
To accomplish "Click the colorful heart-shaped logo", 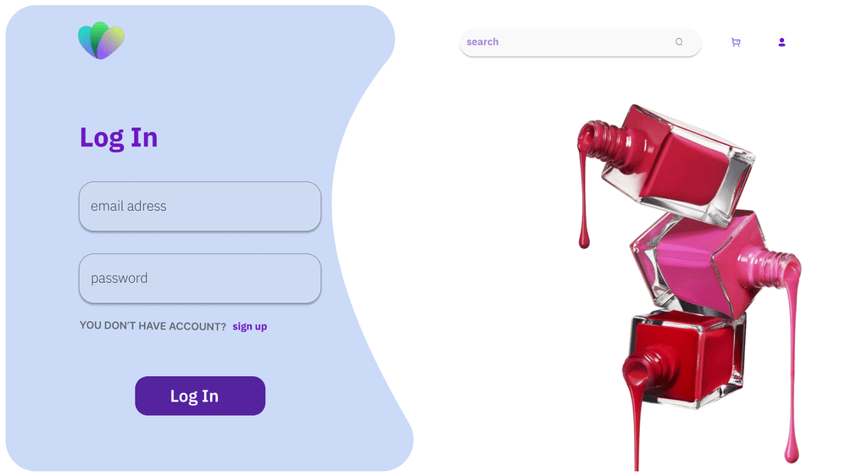I will 102,41.
